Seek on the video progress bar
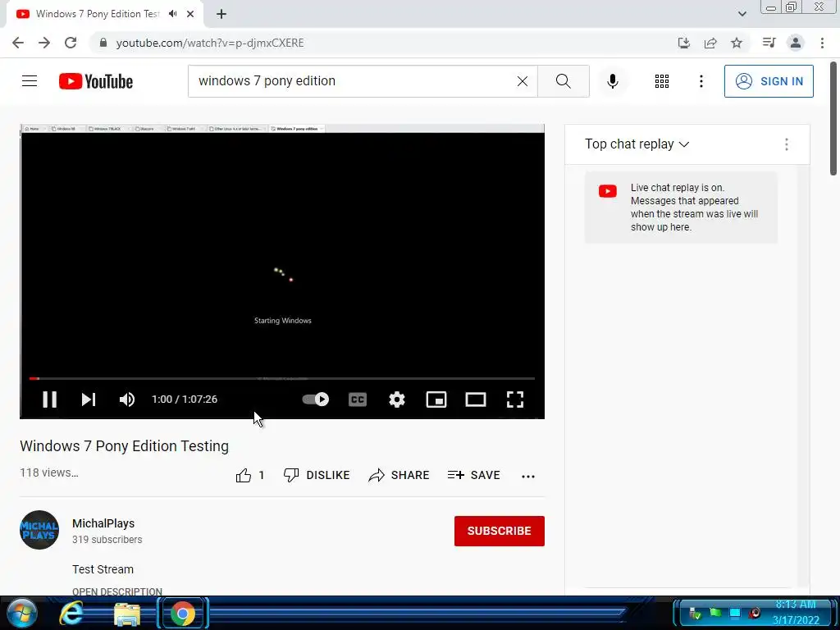Viewport: 840px width, 630px height. tap(282, 378)
